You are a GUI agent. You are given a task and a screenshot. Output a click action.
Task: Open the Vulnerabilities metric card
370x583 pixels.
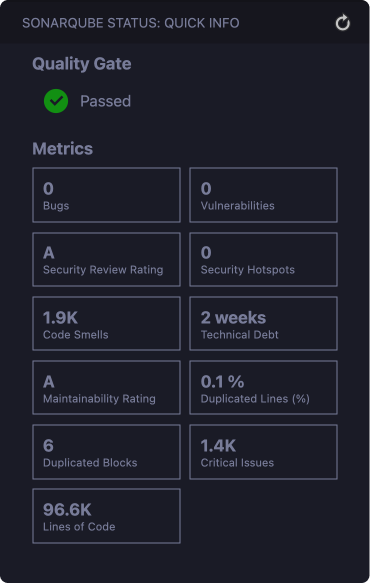pos(264,195)
